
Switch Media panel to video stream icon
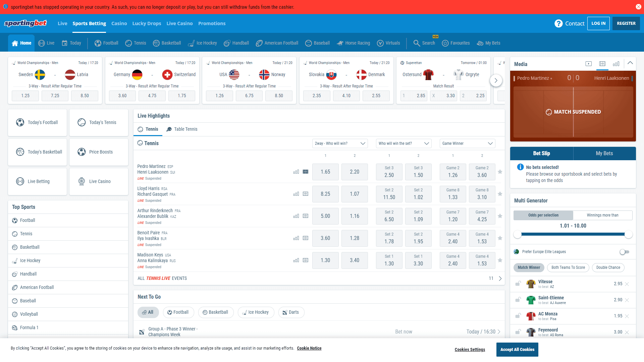tap(588, 64)
